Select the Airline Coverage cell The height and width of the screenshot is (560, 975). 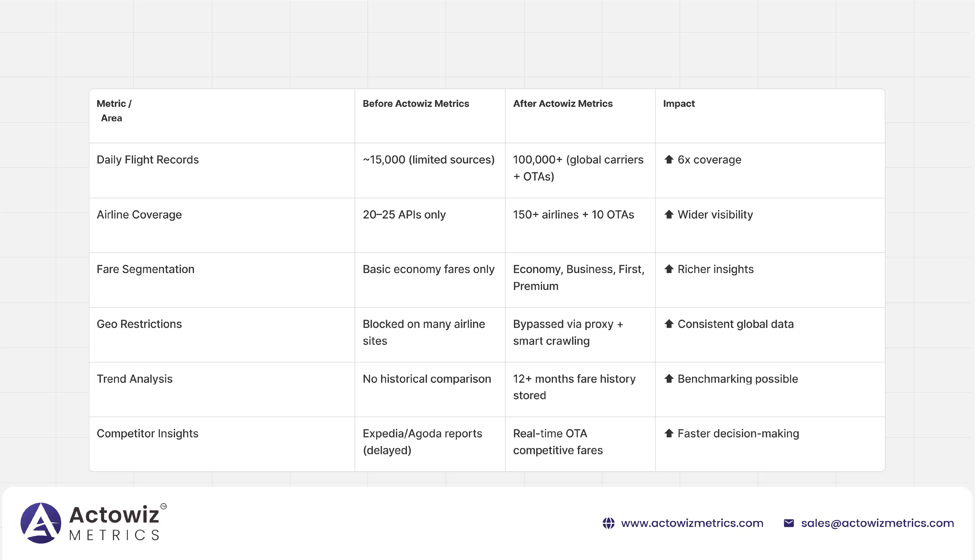(x=139, y=215)
